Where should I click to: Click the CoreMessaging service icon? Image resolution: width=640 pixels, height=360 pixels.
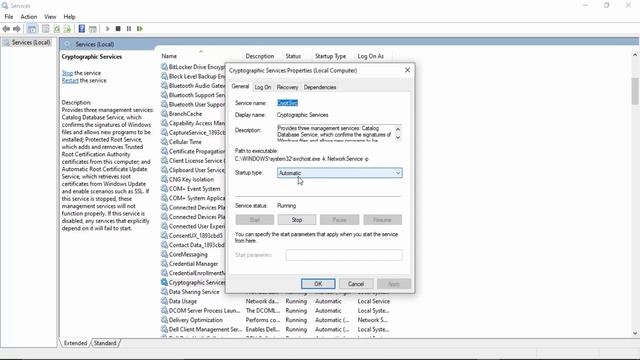(164, 254)
